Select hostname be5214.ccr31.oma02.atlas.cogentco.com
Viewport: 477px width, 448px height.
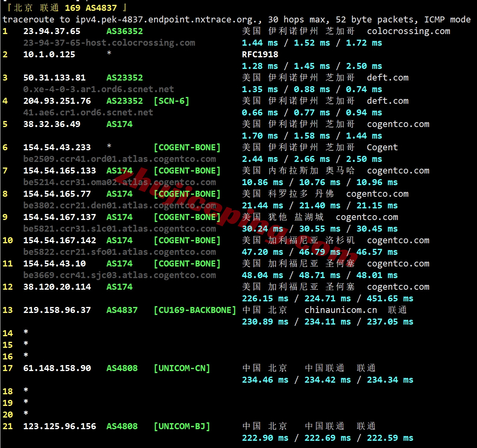point(120,183)
